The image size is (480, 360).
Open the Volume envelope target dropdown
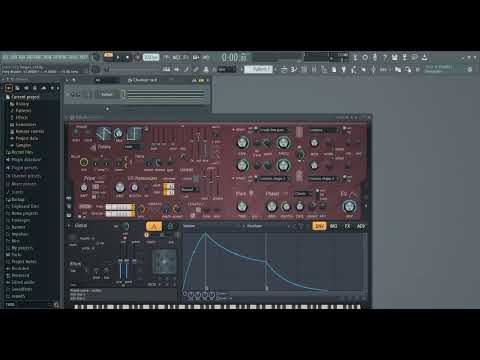click(212, 226)
